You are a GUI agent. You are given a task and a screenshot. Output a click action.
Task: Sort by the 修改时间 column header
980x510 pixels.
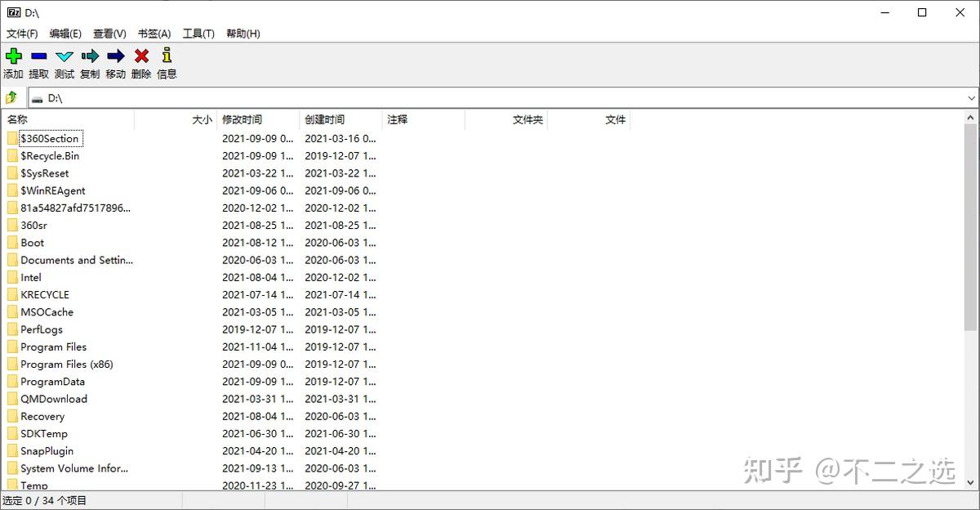click(258, 119)
